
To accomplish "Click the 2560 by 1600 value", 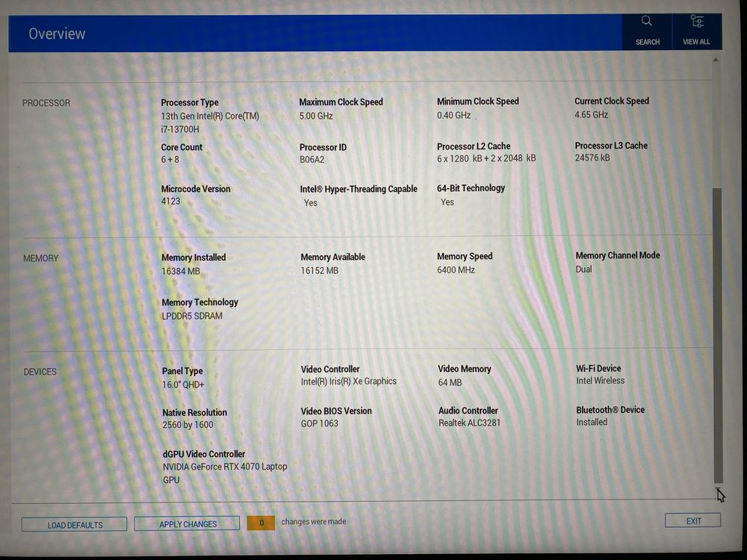I will click(187, 425).
